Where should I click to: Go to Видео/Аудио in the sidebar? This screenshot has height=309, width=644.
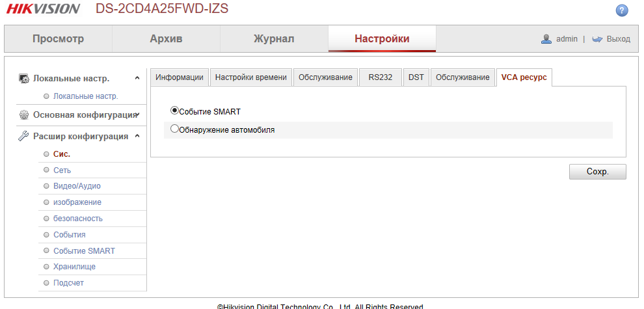click(x=77, y=186)
